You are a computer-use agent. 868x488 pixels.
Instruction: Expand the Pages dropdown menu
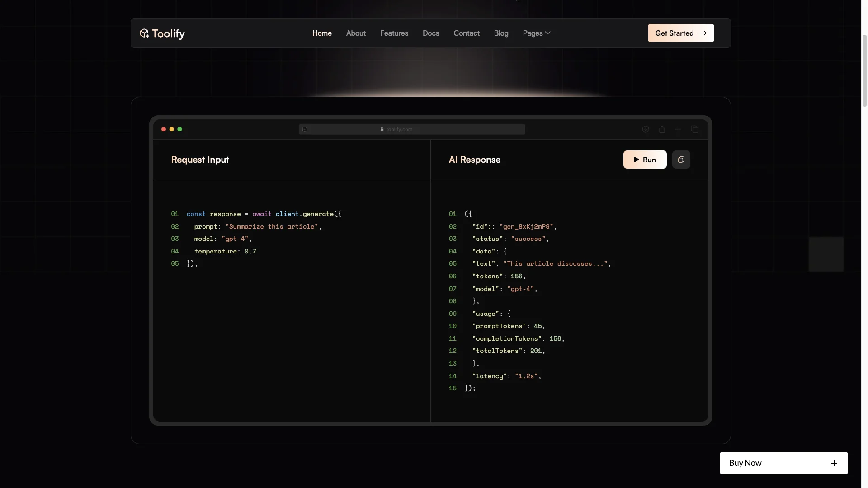537,33
